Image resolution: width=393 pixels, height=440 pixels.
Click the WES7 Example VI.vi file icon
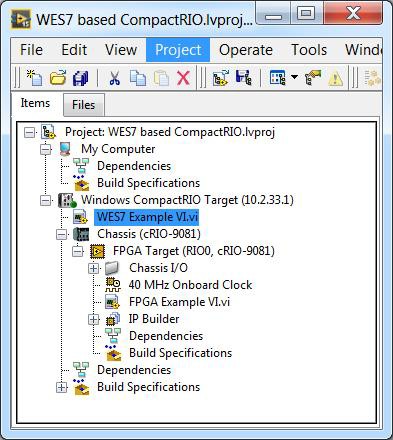pos(80,217)
